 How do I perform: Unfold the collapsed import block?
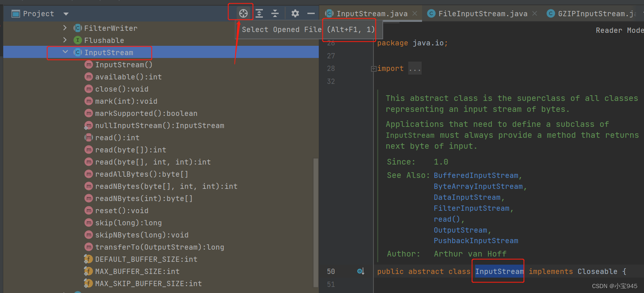pyautogui.click(x=373, y=69)
